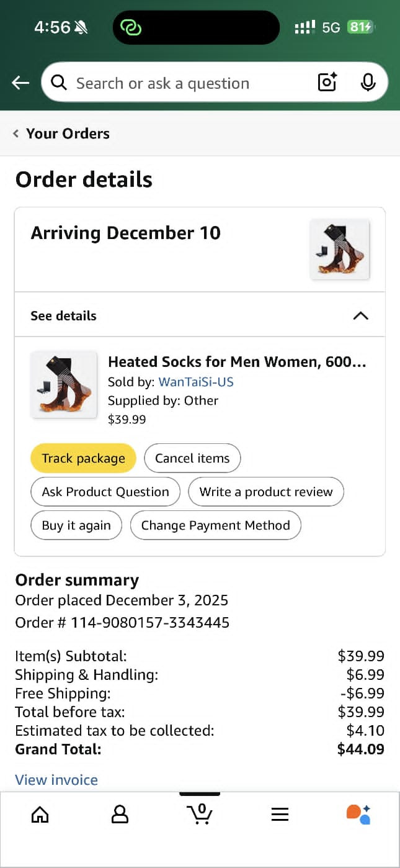Tap the Track package button

point(83,459)
